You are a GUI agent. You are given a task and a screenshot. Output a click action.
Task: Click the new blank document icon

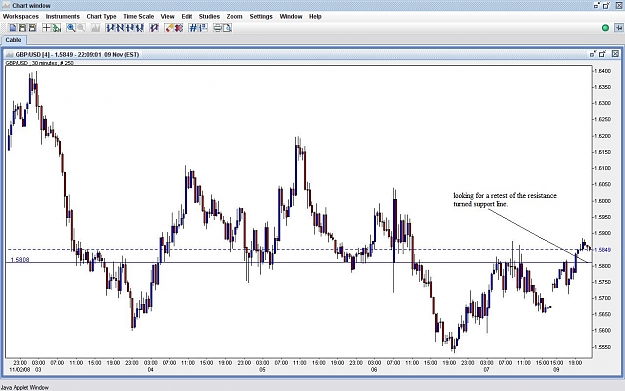pos(13,28)
